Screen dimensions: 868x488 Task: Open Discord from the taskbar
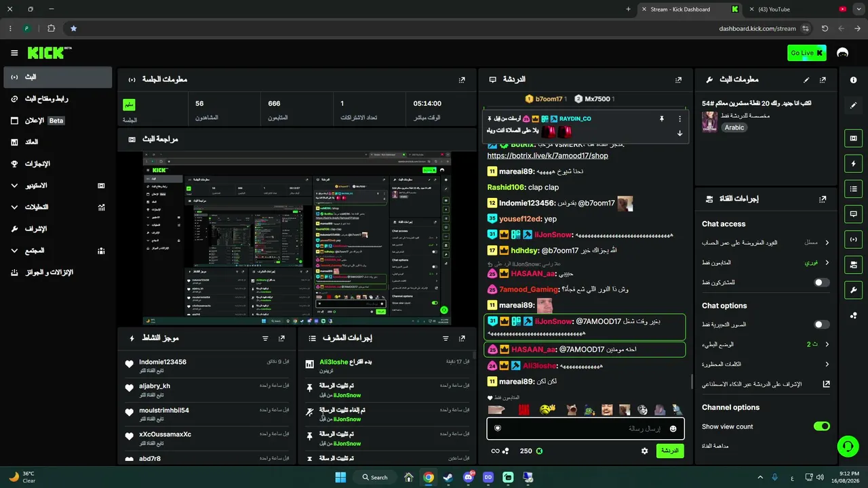(x=468, y=477)
